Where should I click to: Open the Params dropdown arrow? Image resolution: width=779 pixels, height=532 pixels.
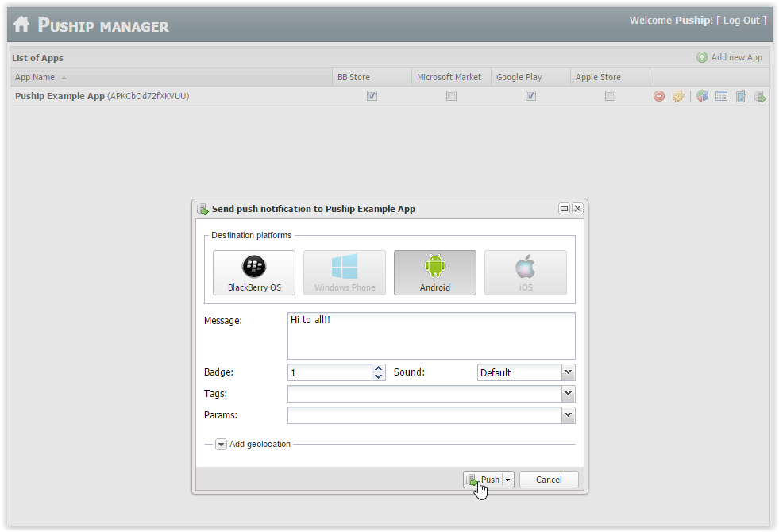569,415
